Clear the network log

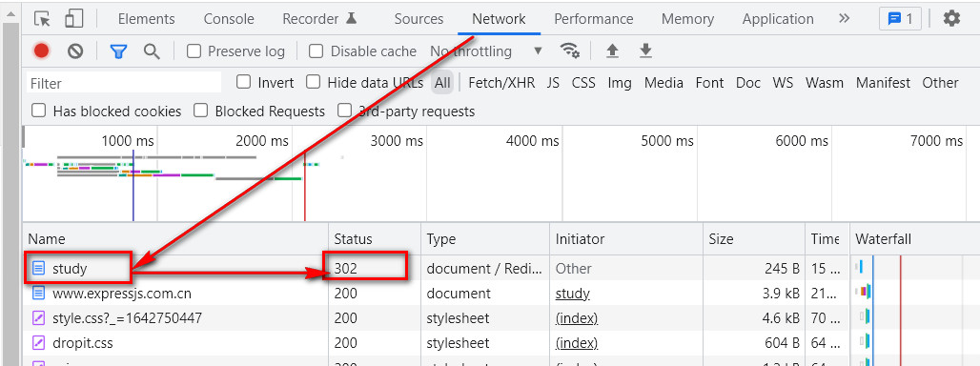[x=75, y=51]
